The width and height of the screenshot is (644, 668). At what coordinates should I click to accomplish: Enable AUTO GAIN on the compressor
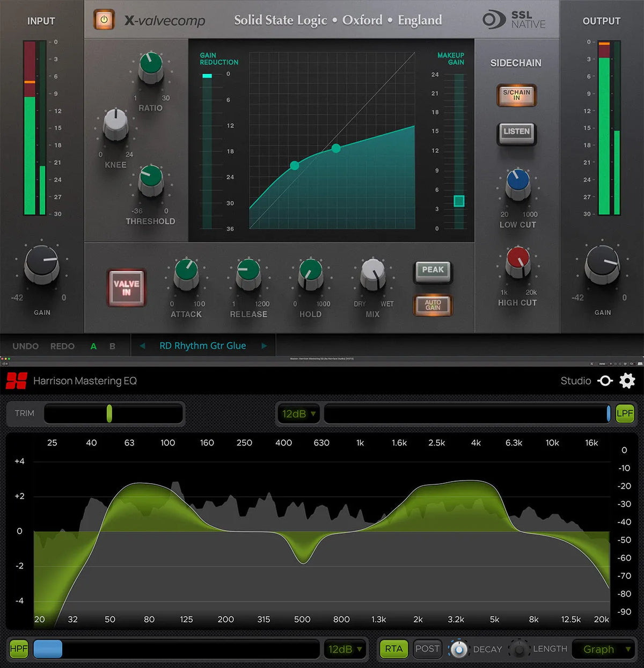click(433, 305)
